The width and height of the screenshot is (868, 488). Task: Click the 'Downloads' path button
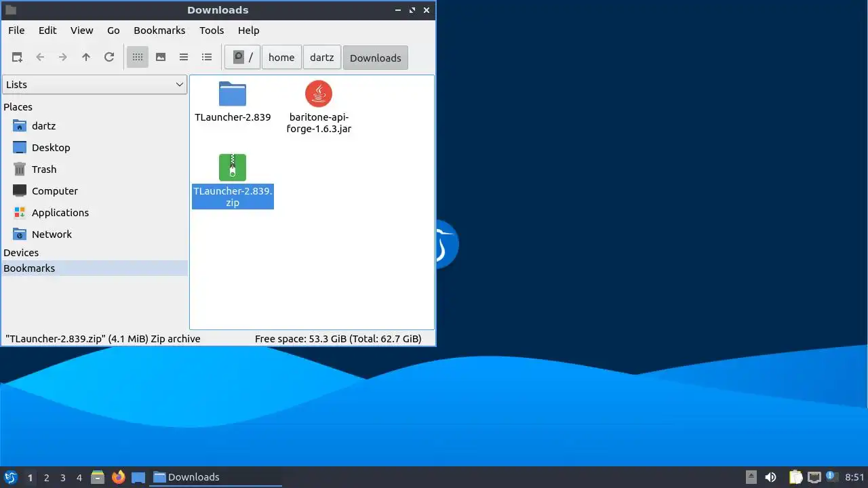pos(376,58)
